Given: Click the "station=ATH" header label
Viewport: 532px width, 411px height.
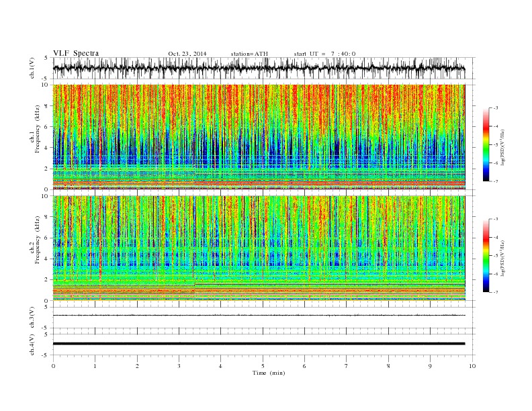Looking at the screenshot, I should (249, 54).
